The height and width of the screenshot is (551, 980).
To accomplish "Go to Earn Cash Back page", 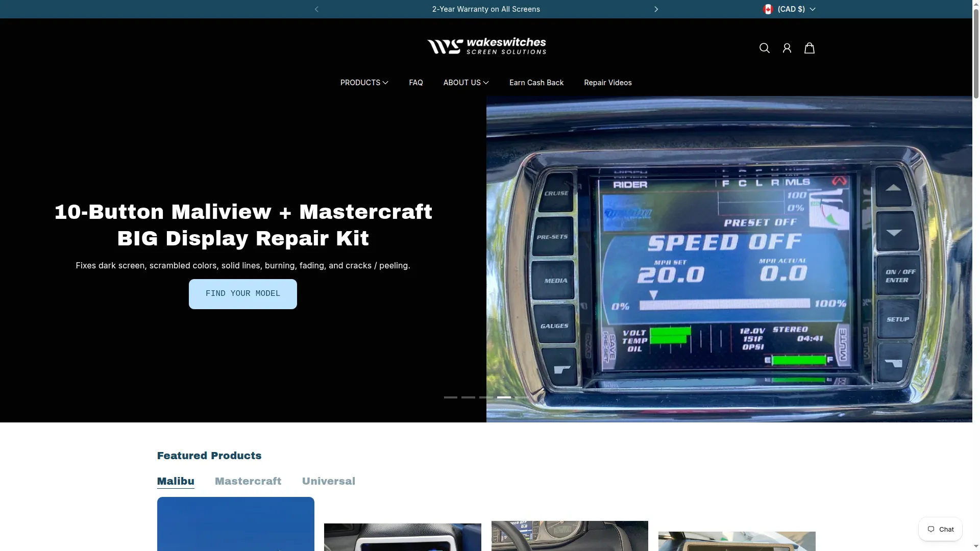I will (536, 83).
